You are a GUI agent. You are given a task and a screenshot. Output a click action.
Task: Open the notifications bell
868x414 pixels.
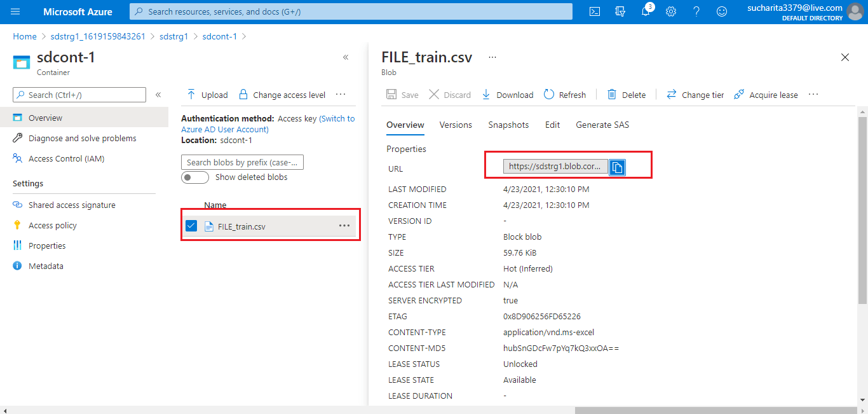pos(646,11)
